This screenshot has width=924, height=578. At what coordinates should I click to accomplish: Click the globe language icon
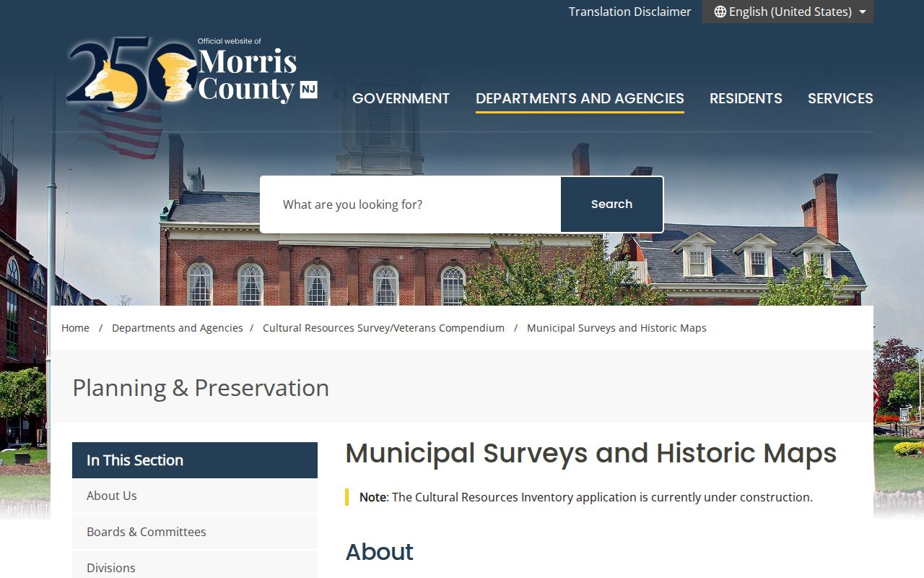coord(720,12)
